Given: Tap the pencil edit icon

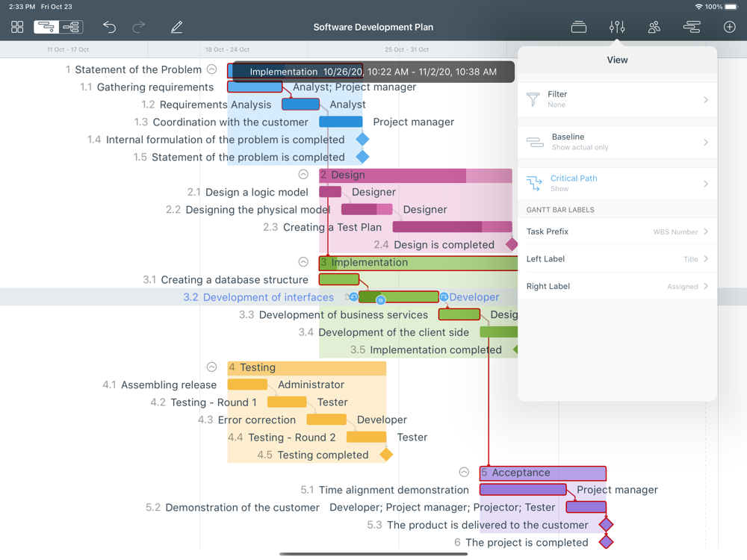Looking at the screenshot, I should [176, 27].
